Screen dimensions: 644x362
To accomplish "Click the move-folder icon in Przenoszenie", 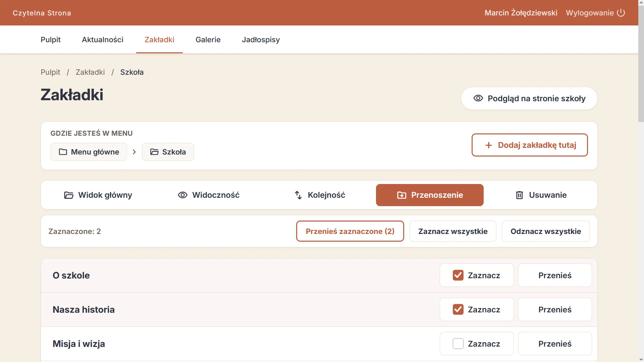I will 401,195.
